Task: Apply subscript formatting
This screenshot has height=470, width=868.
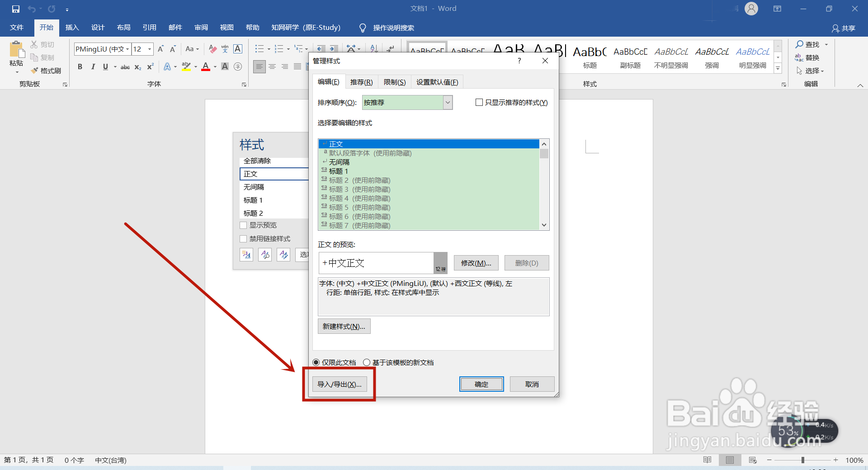Action: (x=138, y=67)
